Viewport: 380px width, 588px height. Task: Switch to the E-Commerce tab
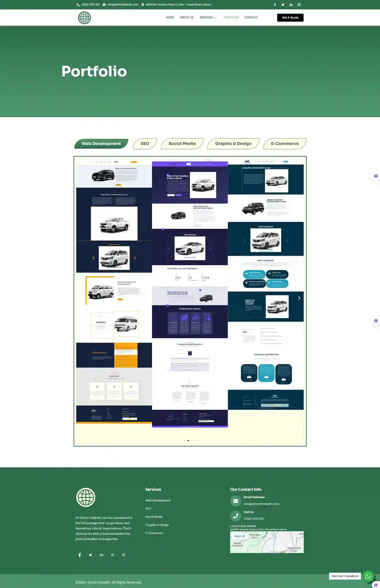pos(285,143)
